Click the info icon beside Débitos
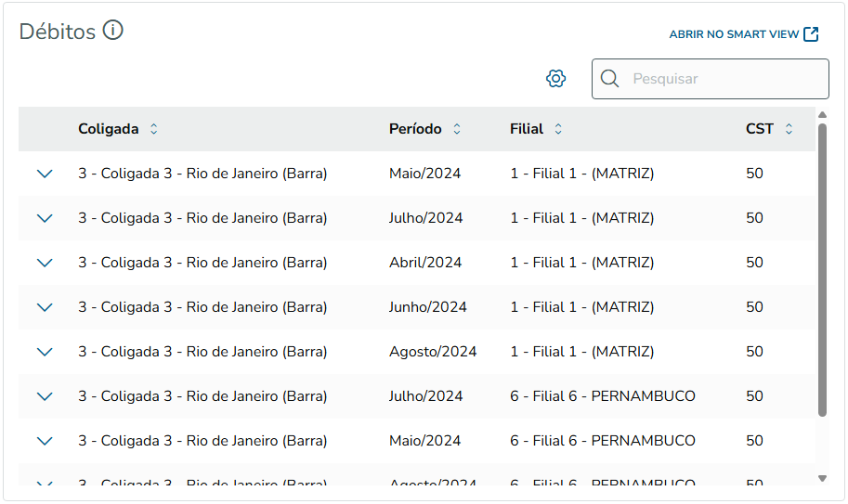The image size is (848, 504). [113, 31]
